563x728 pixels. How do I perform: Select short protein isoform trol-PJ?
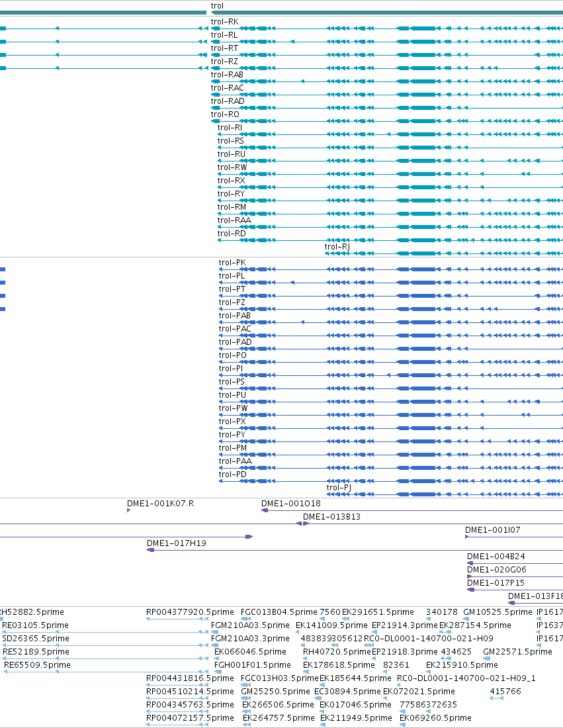click(339, 488)
